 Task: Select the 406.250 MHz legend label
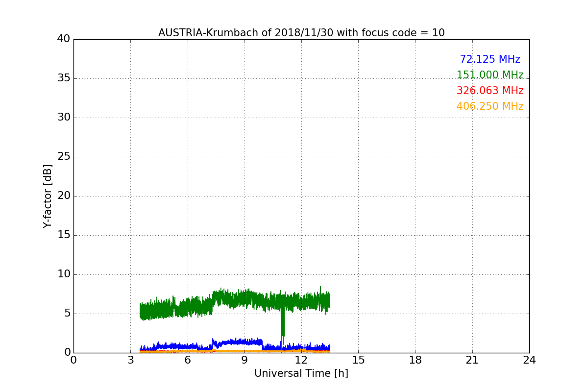point(490,106)
